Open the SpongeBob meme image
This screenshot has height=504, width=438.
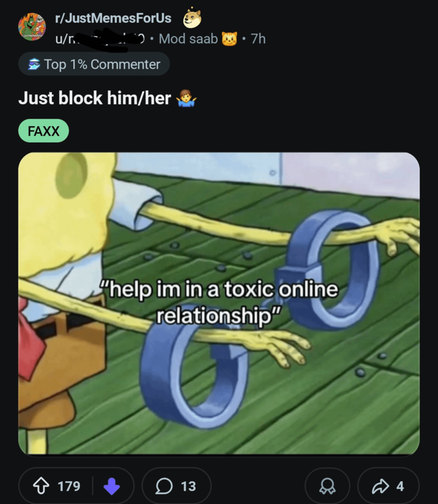pyautogui.click(x=219, y=303)
